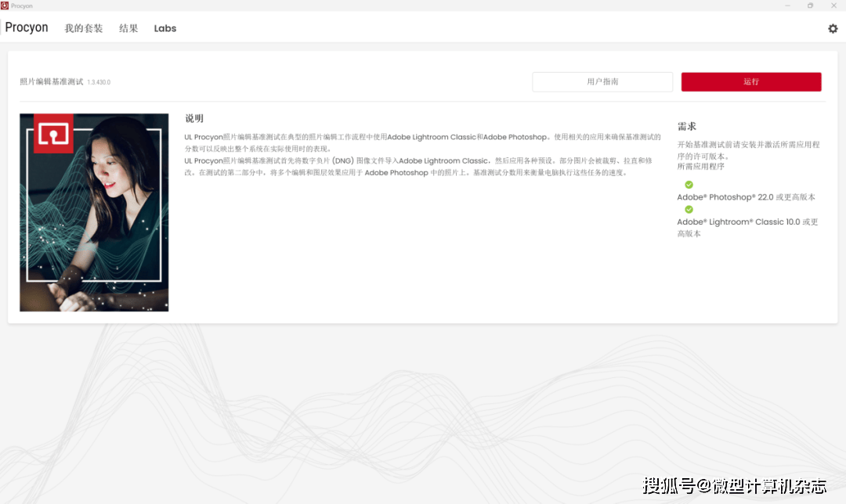The width and height of the screenshot is (846, 504).
Task: Switch to the 结果 tab
Action: pyautogui.click(x=128, y=28)
